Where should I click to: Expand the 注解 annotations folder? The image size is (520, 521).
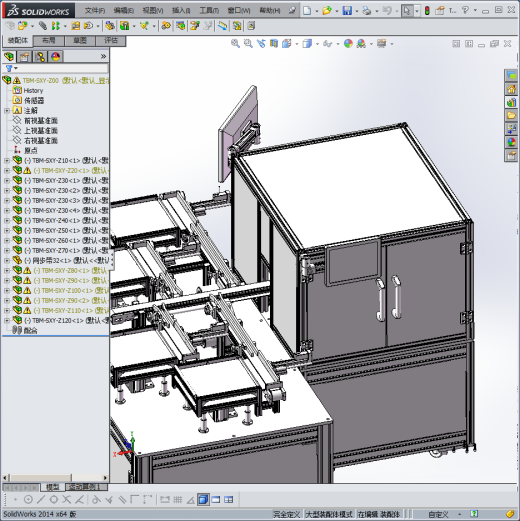point(7,110)
